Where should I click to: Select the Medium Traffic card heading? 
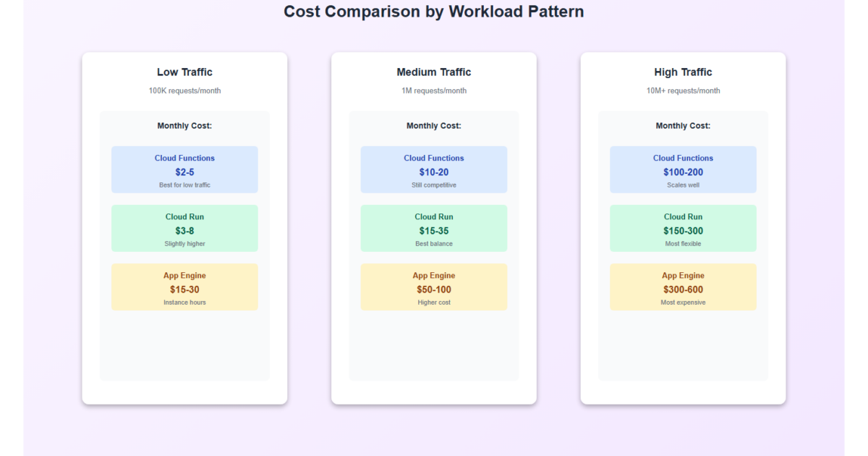click(433, 72)
